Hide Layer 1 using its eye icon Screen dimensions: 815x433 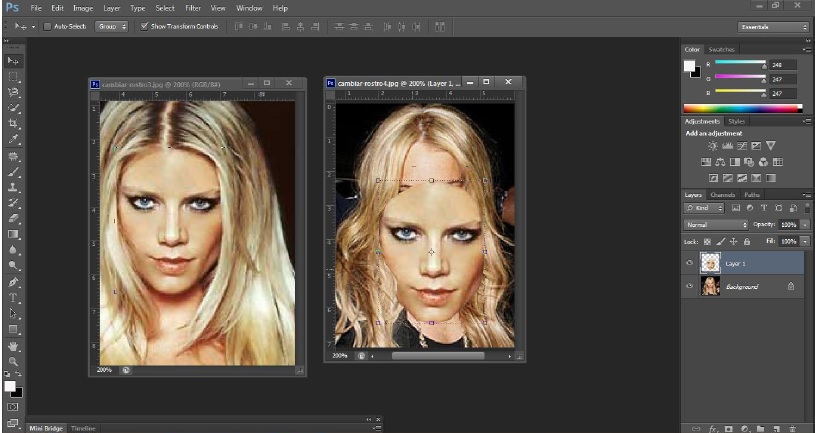click(689, 262)
